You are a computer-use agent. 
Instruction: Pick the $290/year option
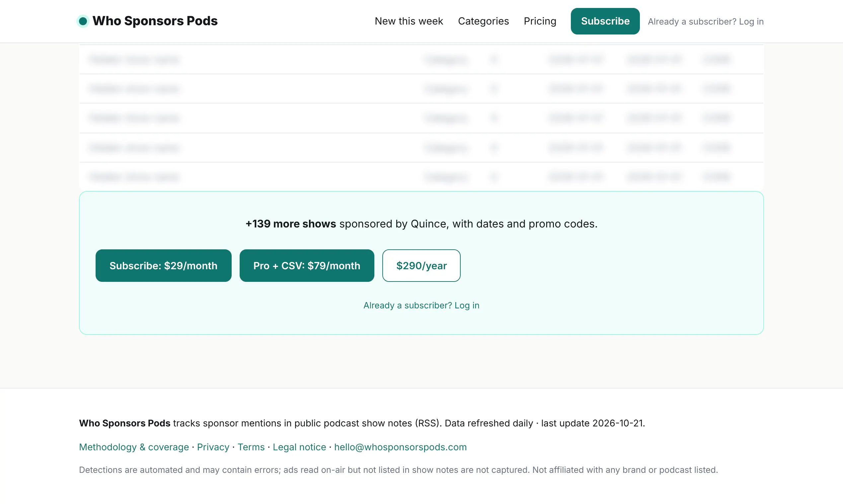[x=421, y=266]
